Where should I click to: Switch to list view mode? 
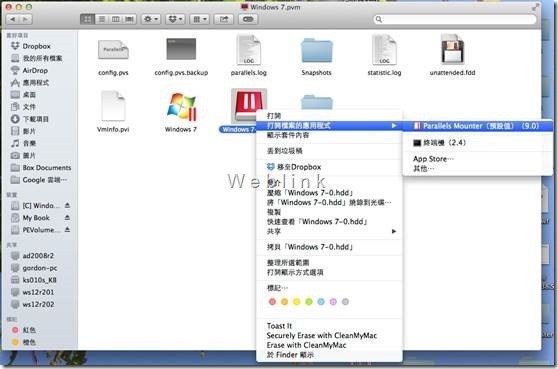(x=102, y=19)
